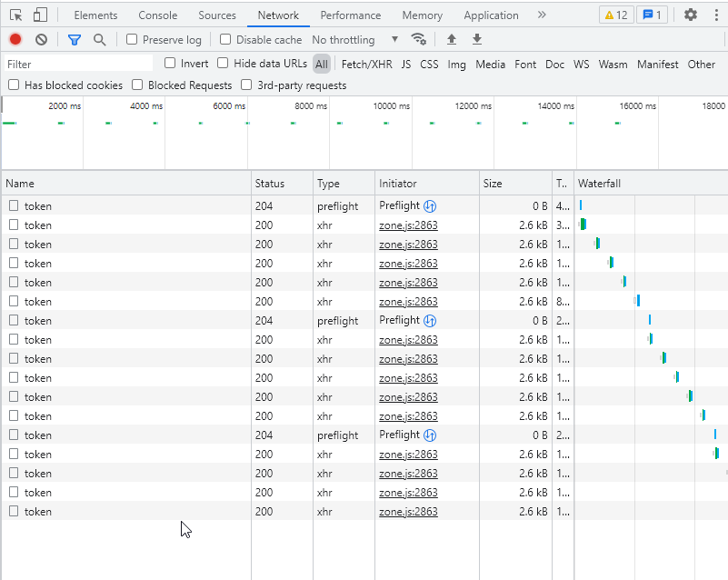Toggle the filter funnel icon
728x580 pixels.
[x=75, y=40]
